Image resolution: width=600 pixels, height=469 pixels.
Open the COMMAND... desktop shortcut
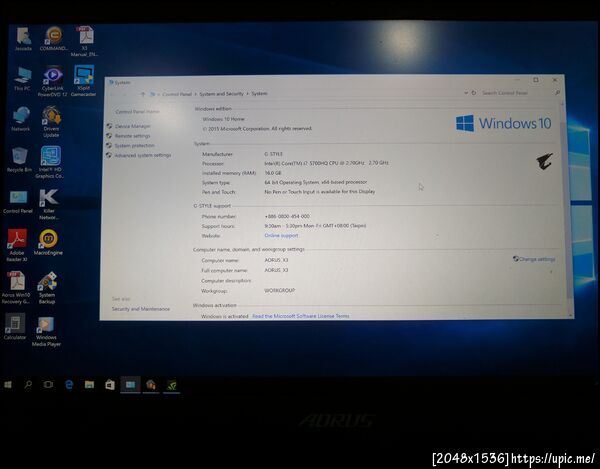pyautogui.click(x=53, y=38)
